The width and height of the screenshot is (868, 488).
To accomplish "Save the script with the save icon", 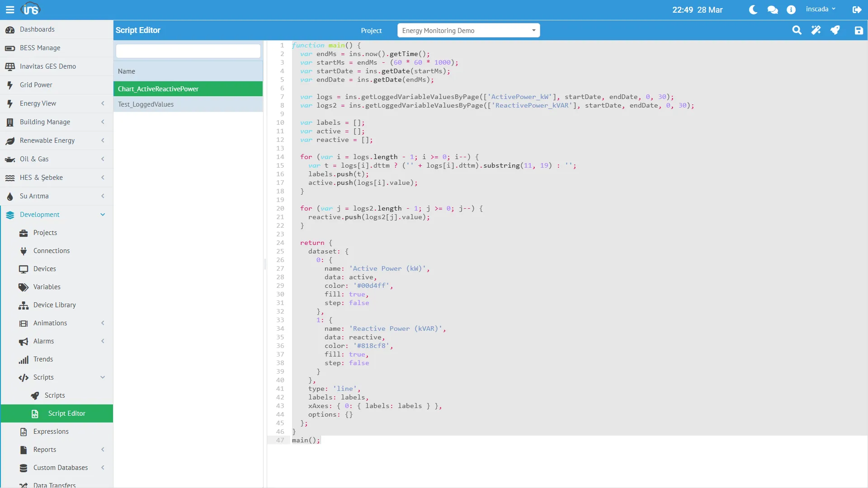I will pos(859,30).
